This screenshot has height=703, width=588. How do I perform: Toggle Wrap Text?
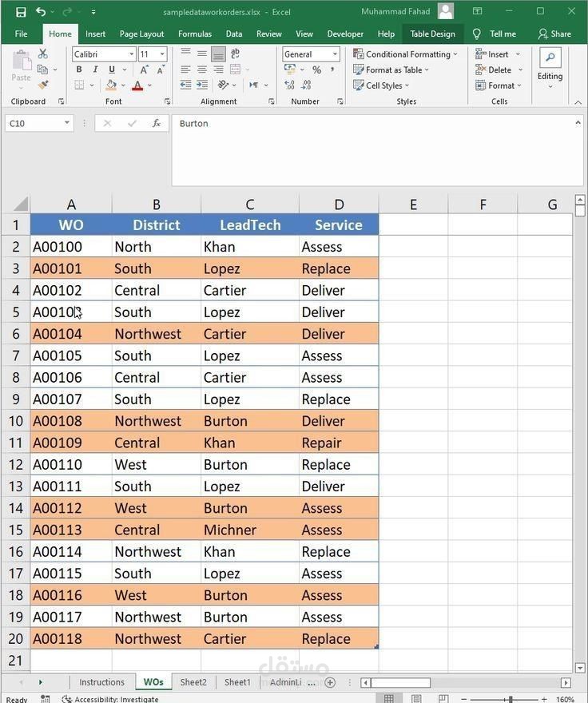(235, 54)
